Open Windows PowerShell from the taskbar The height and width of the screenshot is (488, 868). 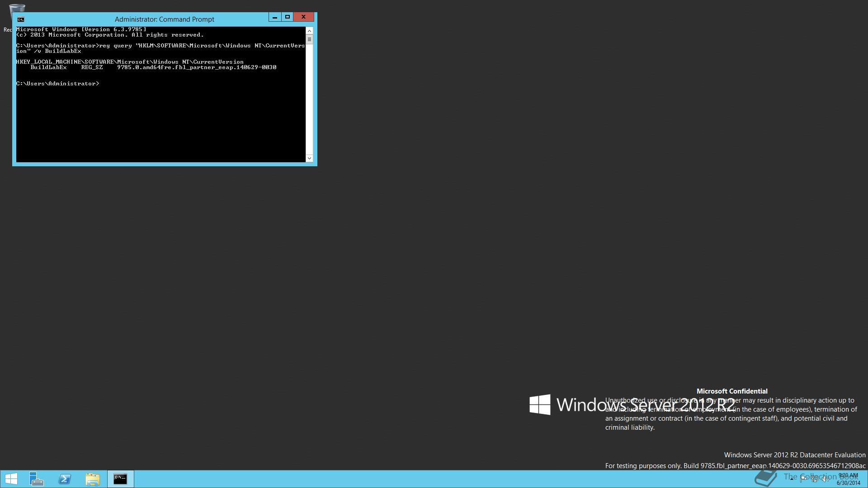click(65, 479)
